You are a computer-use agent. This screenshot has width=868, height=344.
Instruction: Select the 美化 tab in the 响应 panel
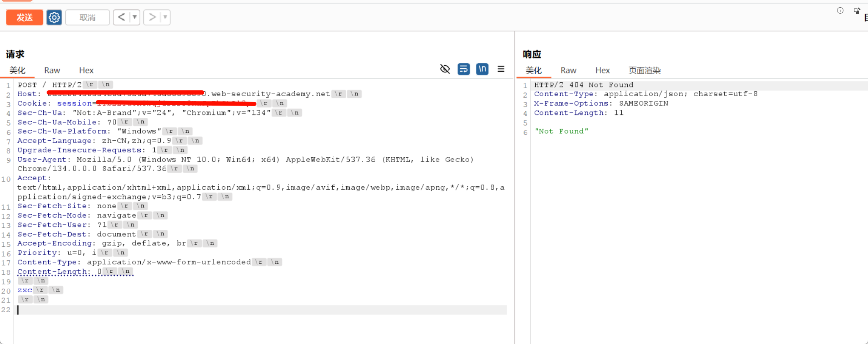[534, 70]
